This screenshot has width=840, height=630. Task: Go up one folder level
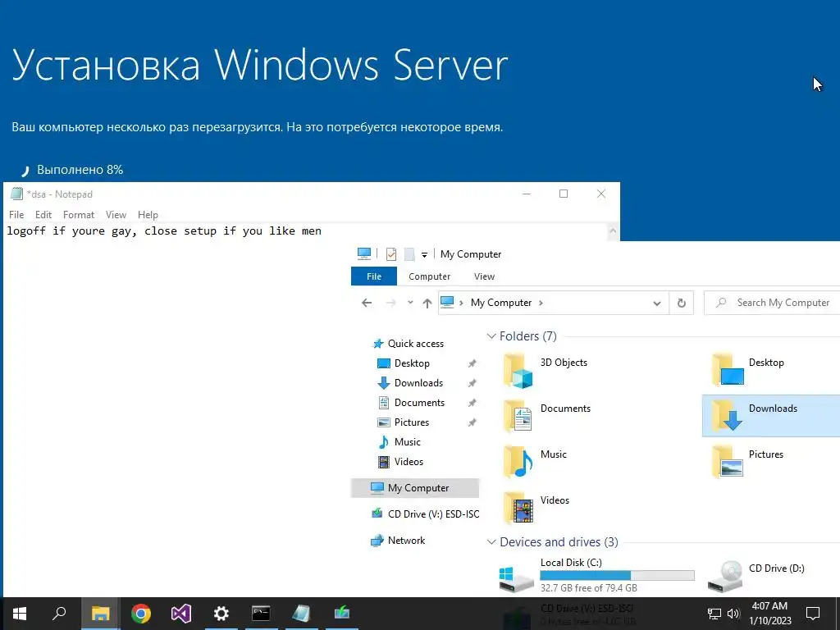[x=427, y=304]
